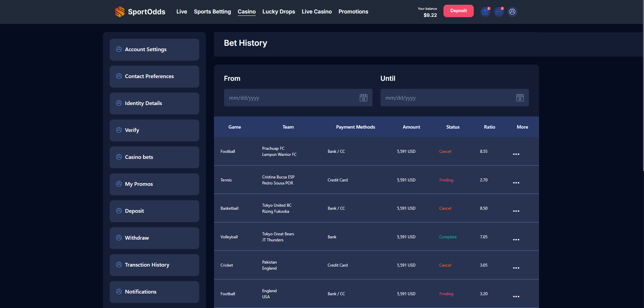
Task: Open Identity Details in the sidebar
Action: pos(154,103)
